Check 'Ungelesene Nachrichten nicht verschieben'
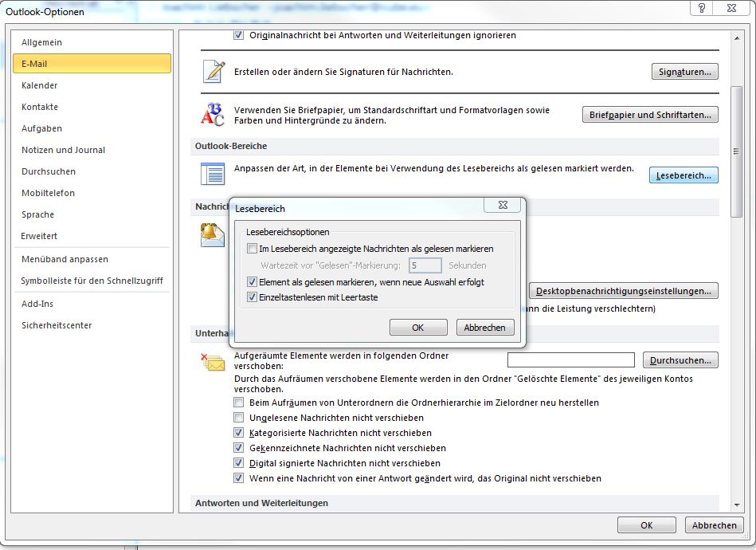756x550 pixels. (x=238, y=418)
